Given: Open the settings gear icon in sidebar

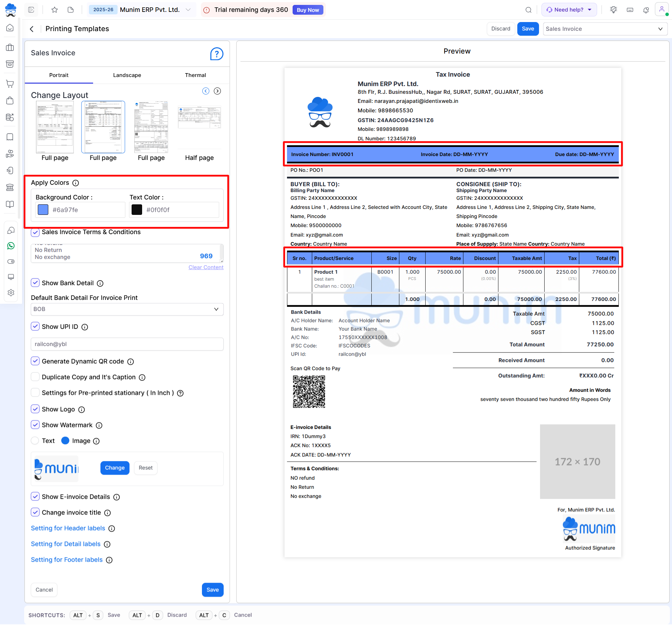Looking at the screenshot, I should [11, 293].
